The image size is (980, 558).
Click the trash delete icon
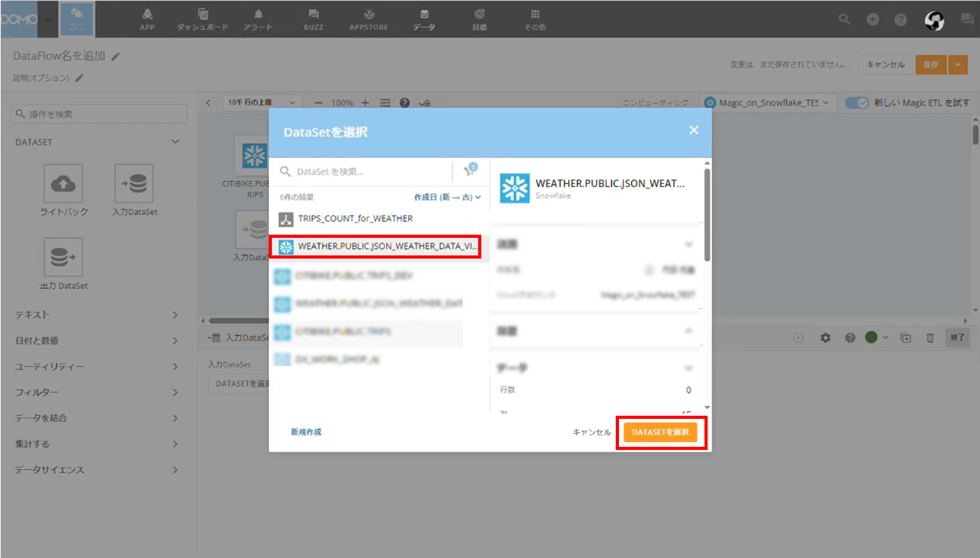(x=930, y=338)
